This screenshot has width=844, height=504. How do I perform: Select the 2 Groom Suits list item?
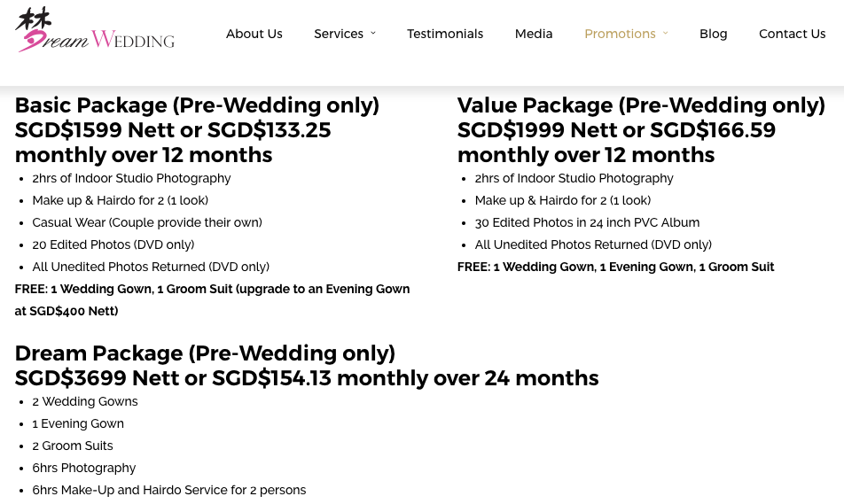pyautogui.click(x=73, y=446)
